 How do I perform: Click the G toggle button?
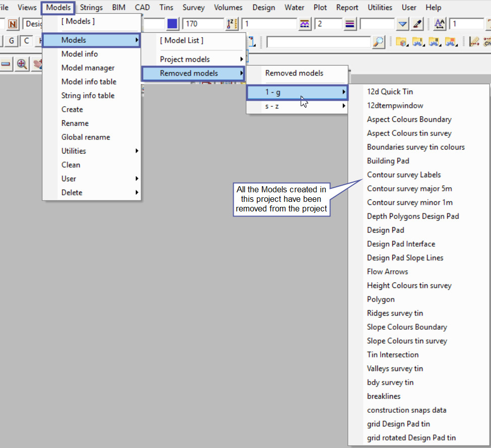pyautogui.click(x=12, y=41)
